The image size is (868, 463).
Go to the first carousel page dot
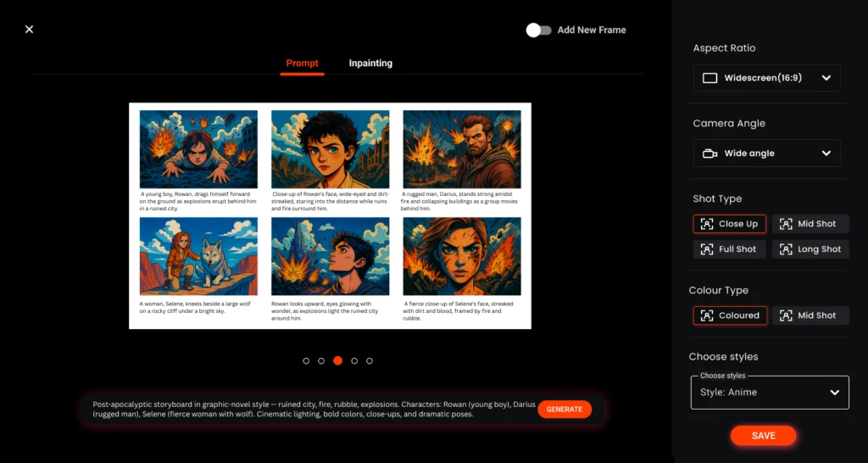pos(306,361)
